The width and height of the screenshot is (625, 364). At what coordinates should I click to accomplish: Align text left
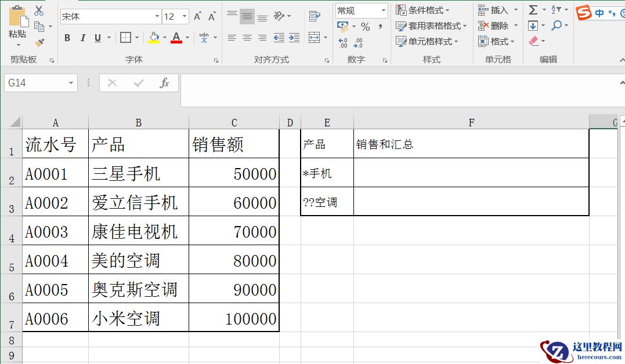[232, 38]
